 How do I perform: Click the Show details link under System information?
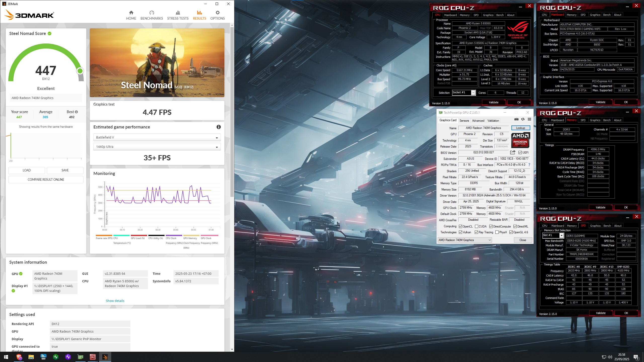click(115, 301)
